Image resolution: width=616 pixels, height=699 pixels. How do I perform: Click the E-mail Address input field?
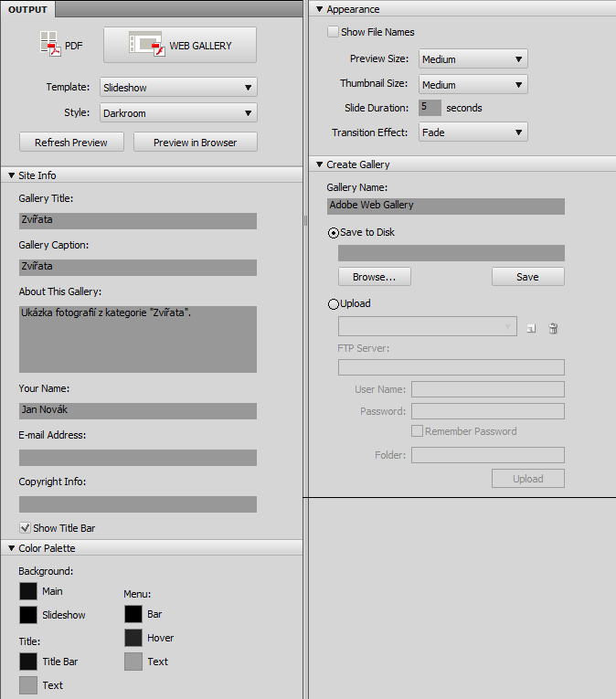click(x=137, y=458)
